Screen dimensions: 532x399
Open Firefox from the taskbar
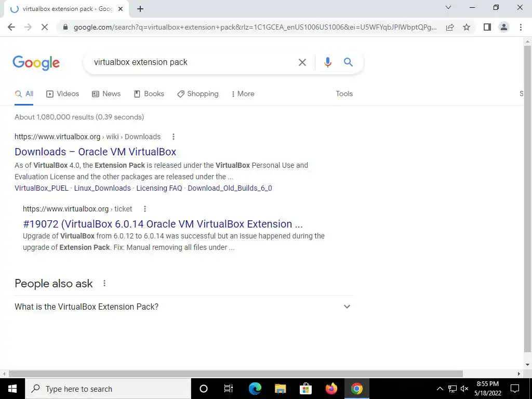(x=331, y=389)
